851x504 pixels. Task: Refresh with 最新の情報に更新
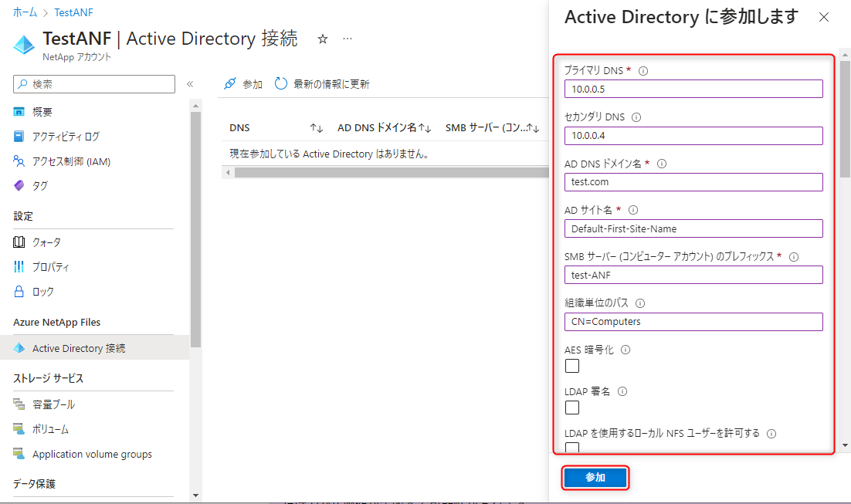click(x=322, y=84)
